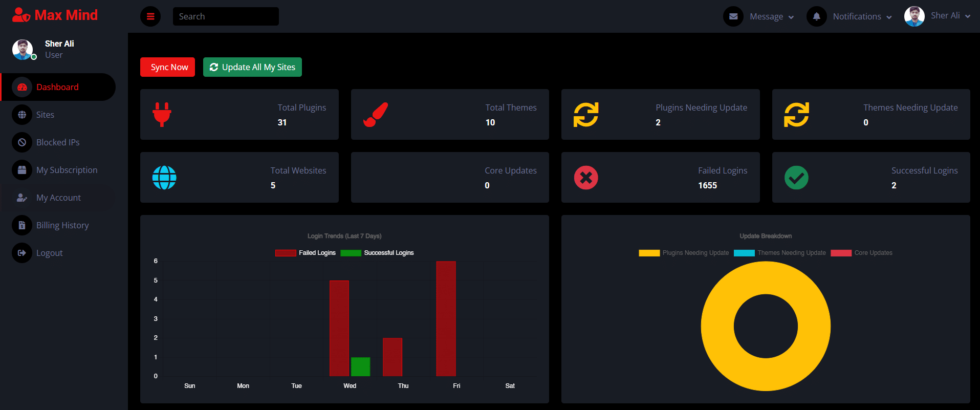Click the Sher Ali avatar in top bar
Viewport: 980px width, 410px height.
[914, 16]
